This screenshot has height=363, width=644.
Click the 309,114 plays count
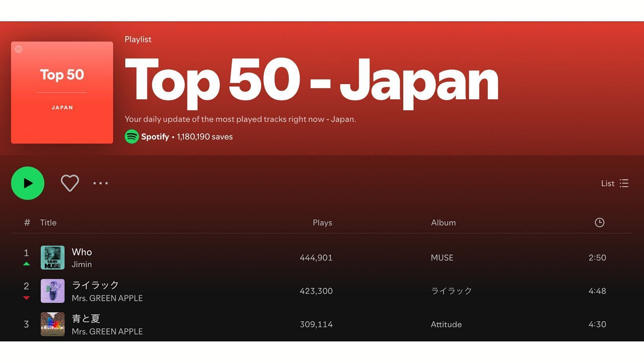tap(316, 324)
